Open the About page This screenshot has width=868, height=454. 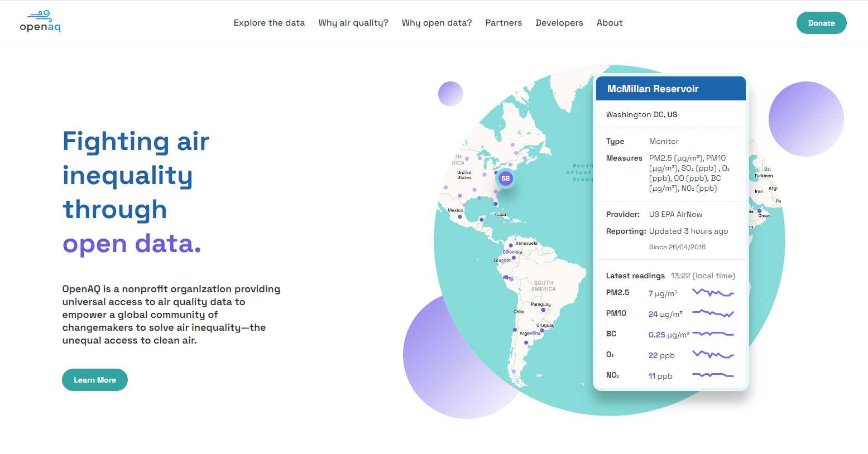(609, 23)
